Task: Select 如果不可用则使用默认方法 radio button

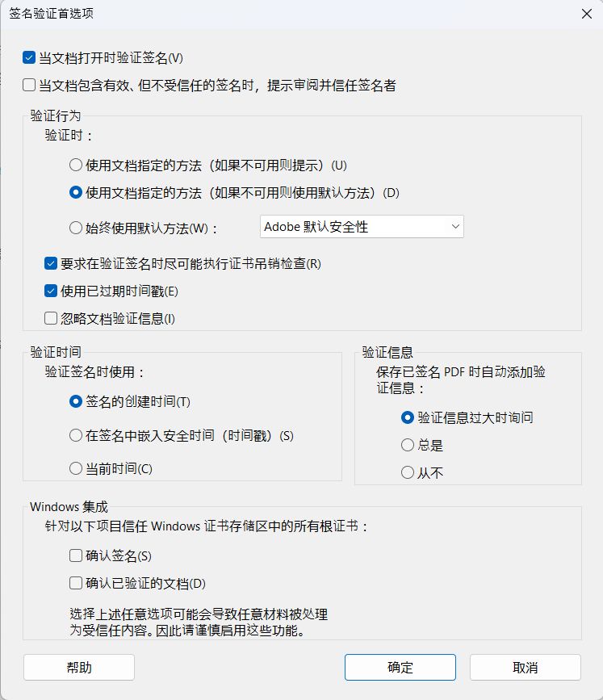Action: (x=76, y=193)
